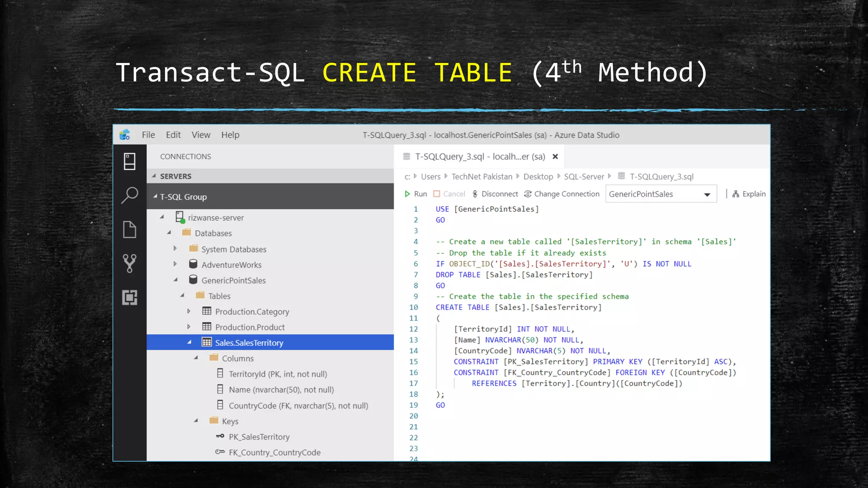
Task: Click the FK_Country_CountryCode foreign key icon
Action: coord(220,452)
